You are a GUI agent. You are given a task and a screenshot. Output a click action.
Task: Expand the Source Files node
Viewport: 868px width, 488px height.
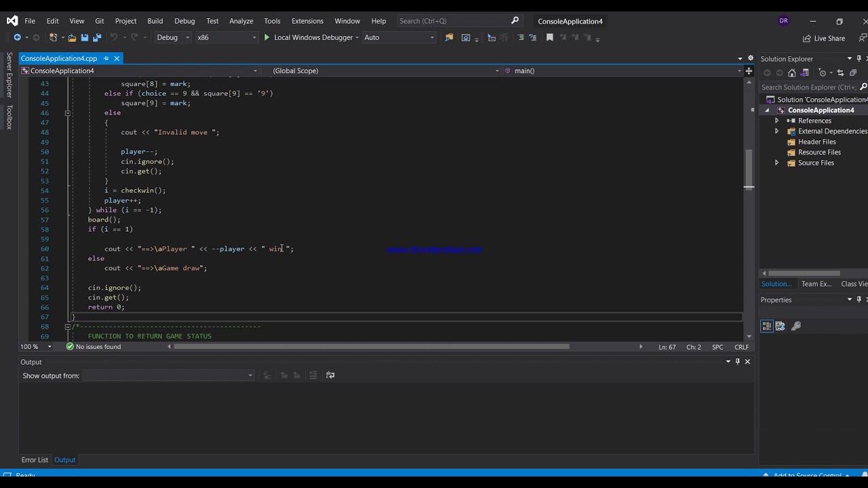click(x=777, y=163)
